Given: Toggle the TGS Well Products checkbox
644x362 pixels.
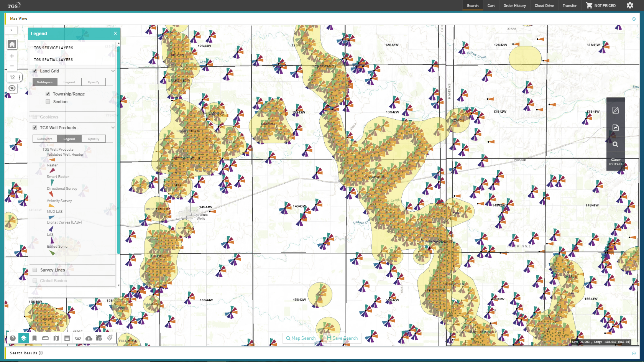Looking at the screenshot, I should pos(35,128).
